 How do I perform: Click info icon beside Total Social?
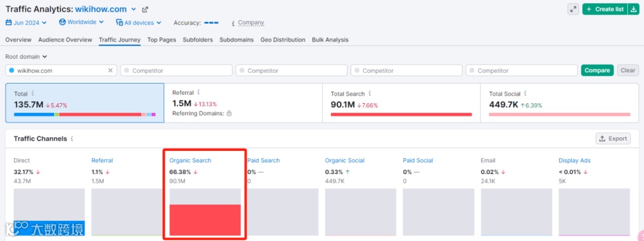click(x=525, y=94)
